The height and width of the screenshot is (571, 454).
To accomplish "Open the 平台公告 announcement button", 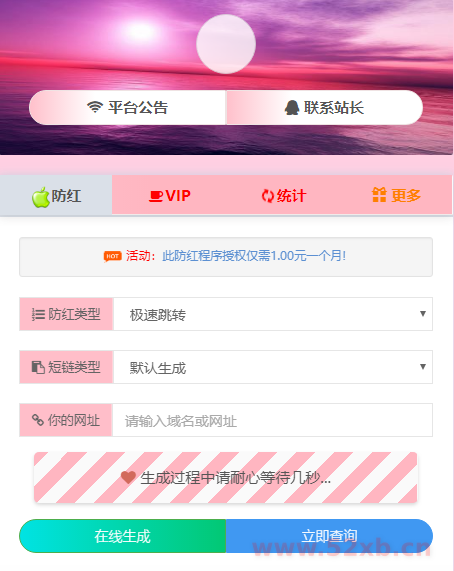I will point(127,107).
